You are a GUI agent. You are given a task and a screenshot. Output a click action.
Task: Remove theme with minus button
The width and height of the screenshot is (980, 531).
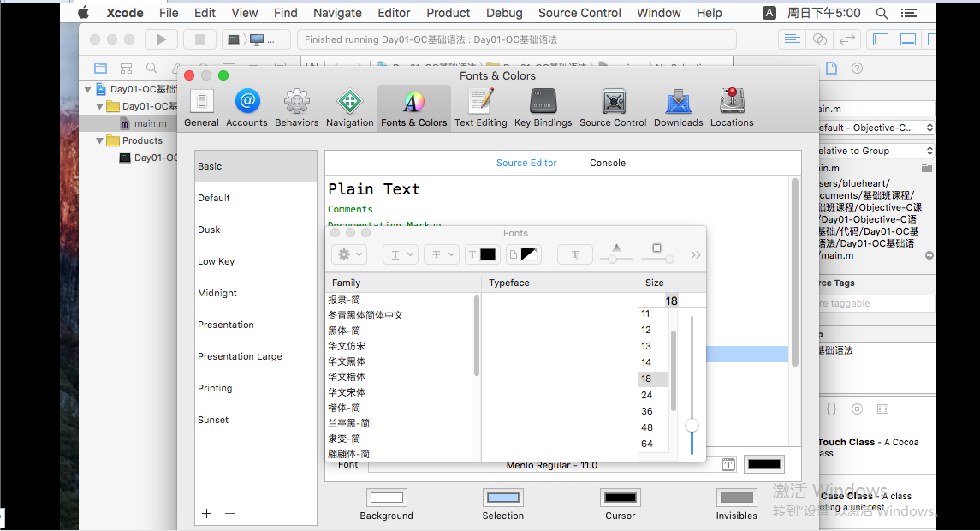coord(229,514)
